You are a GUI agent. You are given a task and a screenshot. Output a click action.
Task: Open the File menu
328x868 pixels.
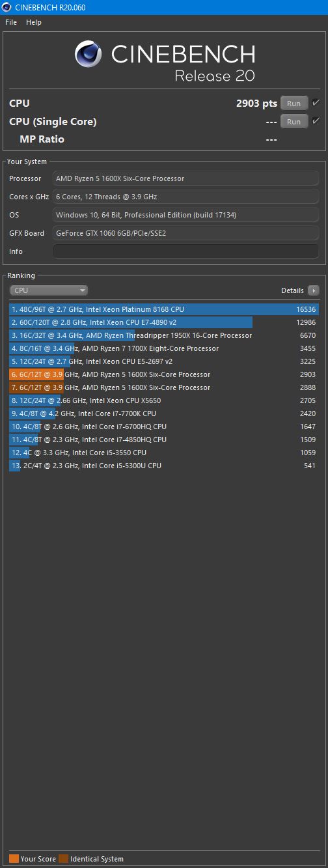coord(11,22)
